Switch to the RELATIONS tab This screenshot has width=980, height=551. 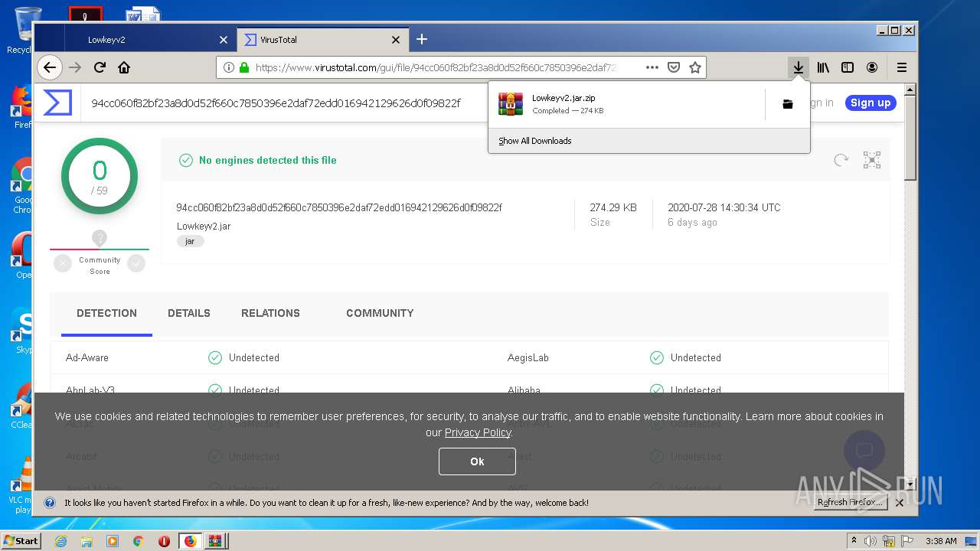tap(270, 313)
